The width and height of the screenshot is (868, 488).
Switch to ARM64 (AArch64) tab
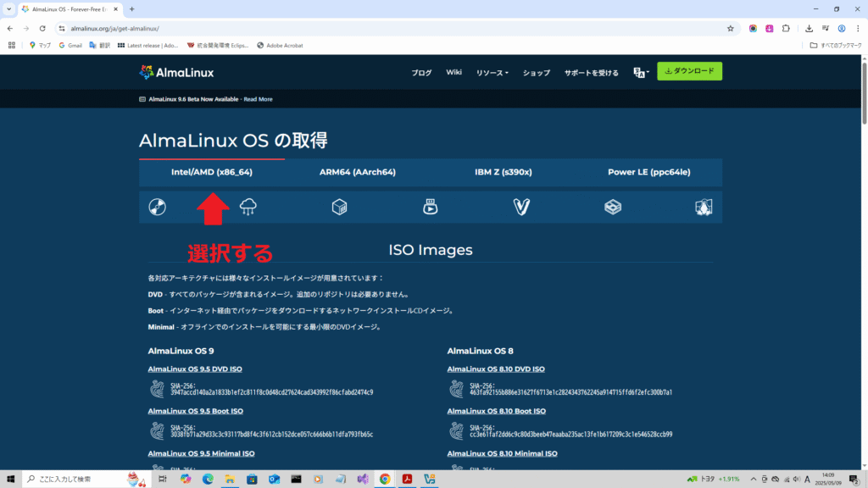[x=358, y=172]
